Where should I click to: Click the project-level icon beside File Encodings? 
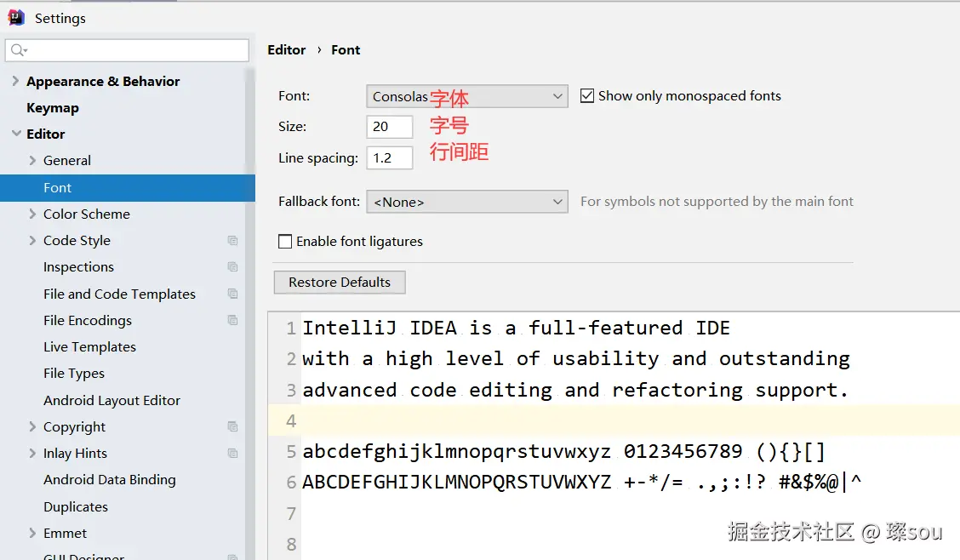232,320
